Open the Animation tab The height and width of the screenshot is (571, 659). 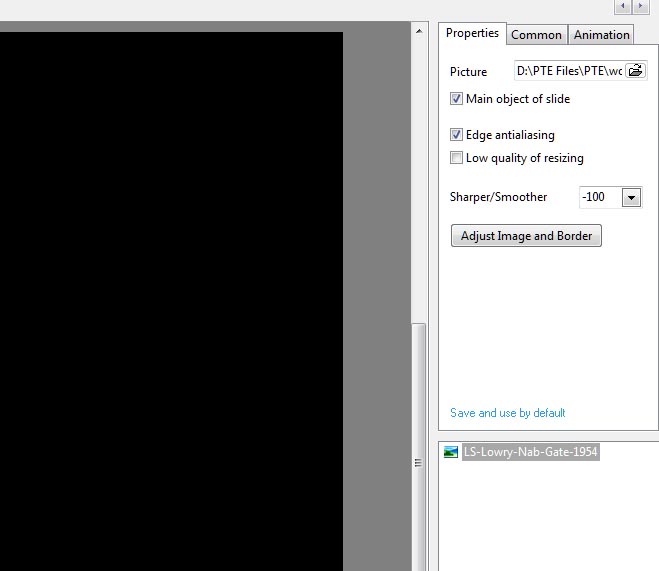(x=601, y=35)
